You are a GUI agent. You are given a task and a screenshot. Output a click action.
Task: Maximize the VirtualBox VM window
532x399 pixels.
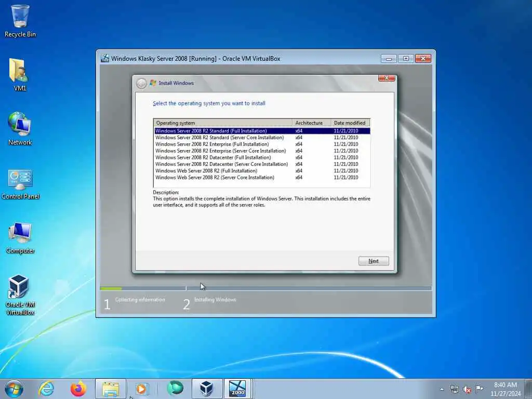(x=406, y=59)
